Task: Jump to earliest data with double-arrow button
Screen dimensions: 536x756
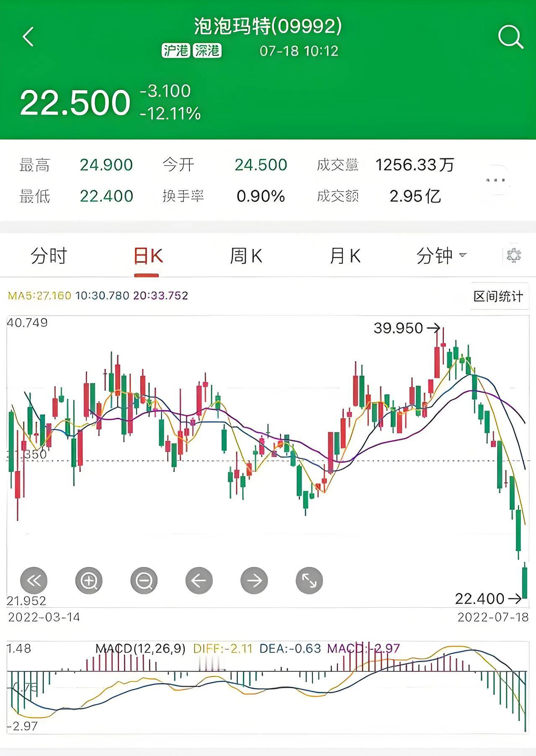Action: click(33, 580)
